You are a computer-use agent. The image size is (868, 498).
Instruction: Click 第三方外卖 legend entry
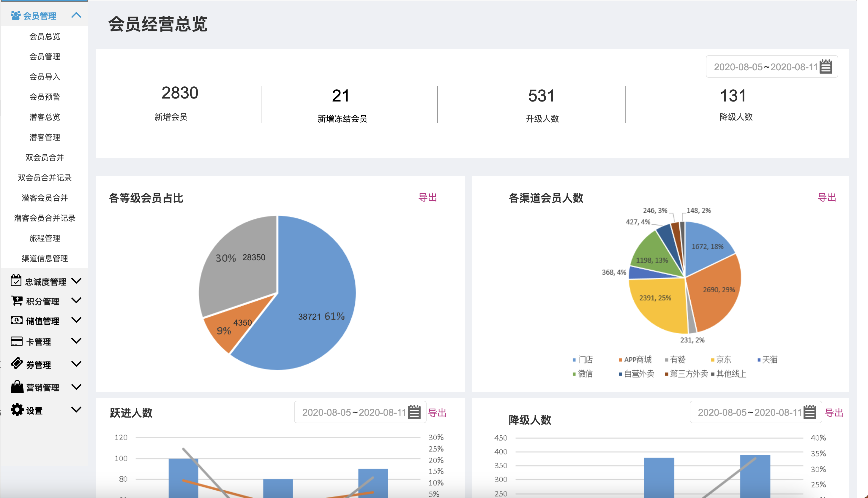point(686,373)
